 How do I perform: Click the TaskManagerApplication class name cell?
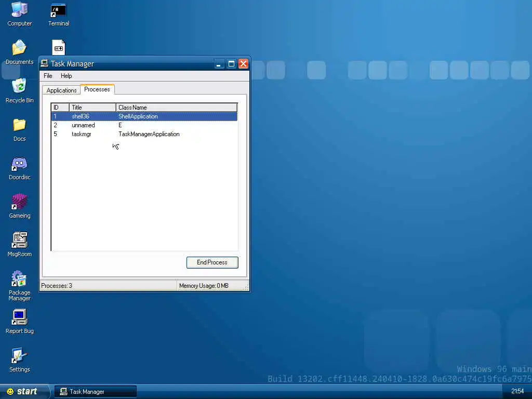click(x=149, y=134)
